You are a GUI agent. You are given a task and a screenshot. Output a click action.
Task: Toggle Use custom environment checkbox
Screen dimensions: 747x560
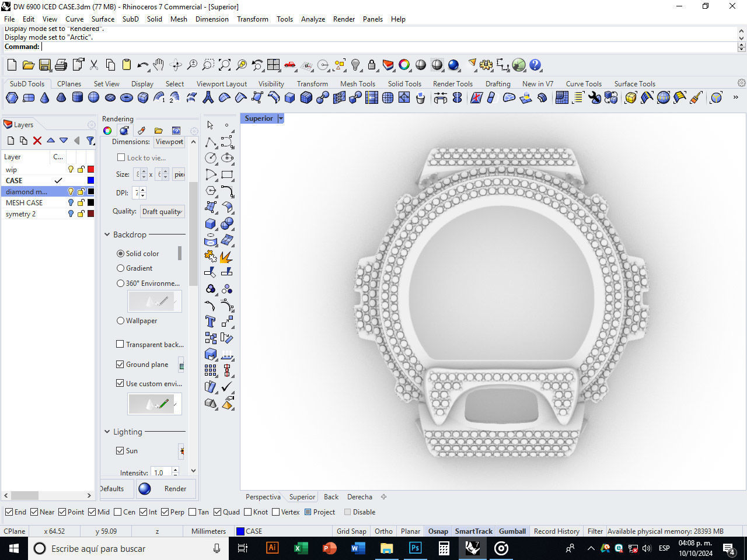pyautogui.click(x=120, y=384)
